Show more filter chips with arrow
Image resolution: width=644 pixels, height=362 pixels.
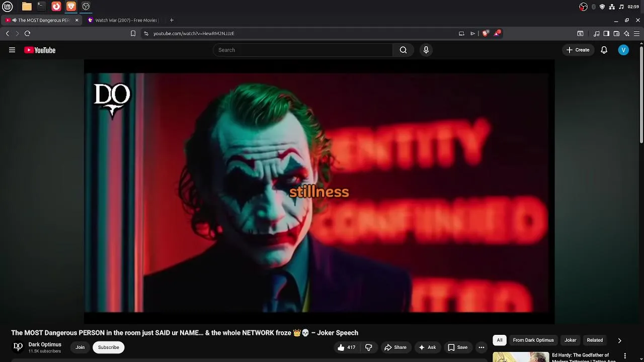click(619, 340)
